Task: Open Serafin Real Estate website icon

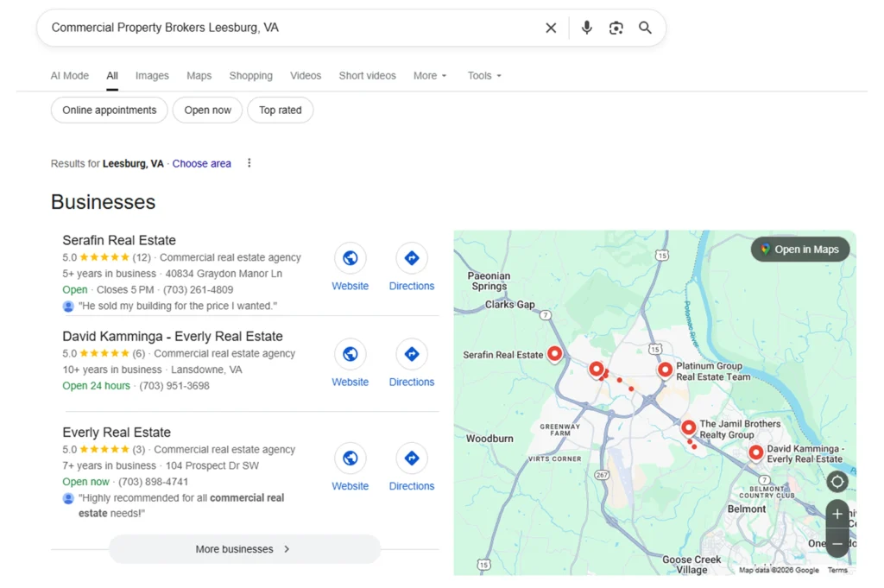Action: click(x=350, y=258)
